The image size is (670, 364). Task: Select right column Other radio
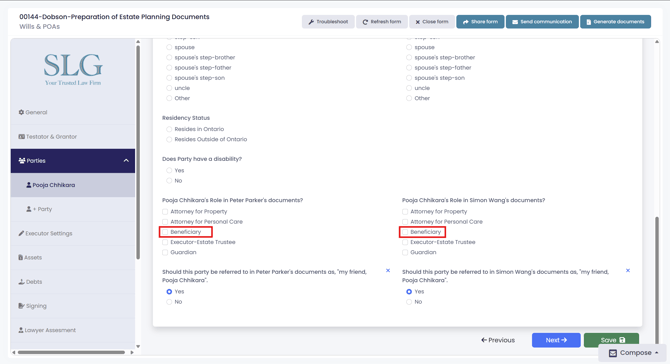pos(409,98)
